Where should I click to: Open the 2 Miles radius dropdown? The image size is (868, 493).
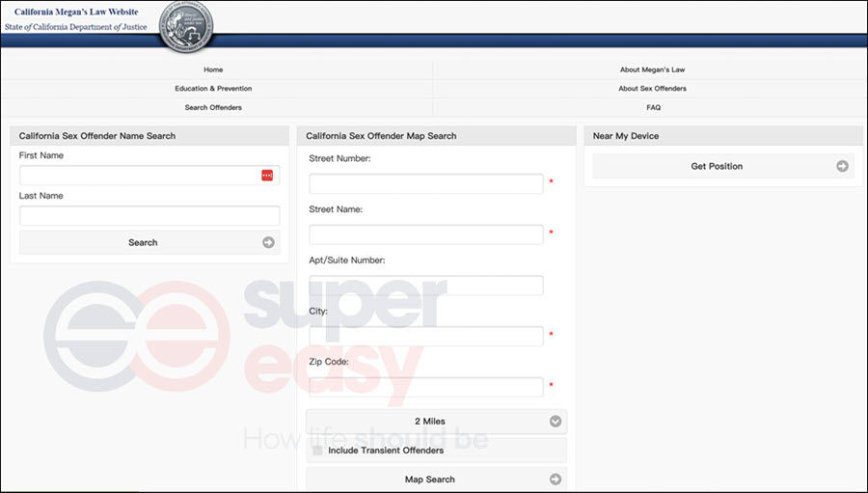coord(436,422)
